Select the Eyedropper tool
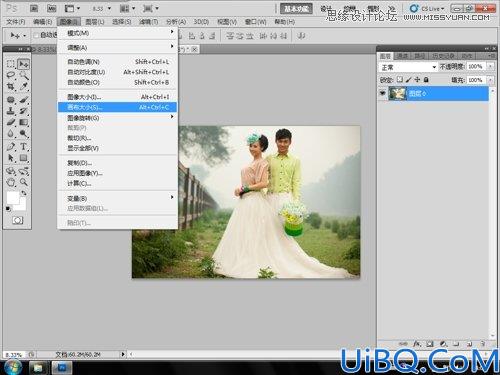Viewport: 500px width, 375px height. point(24,87)
